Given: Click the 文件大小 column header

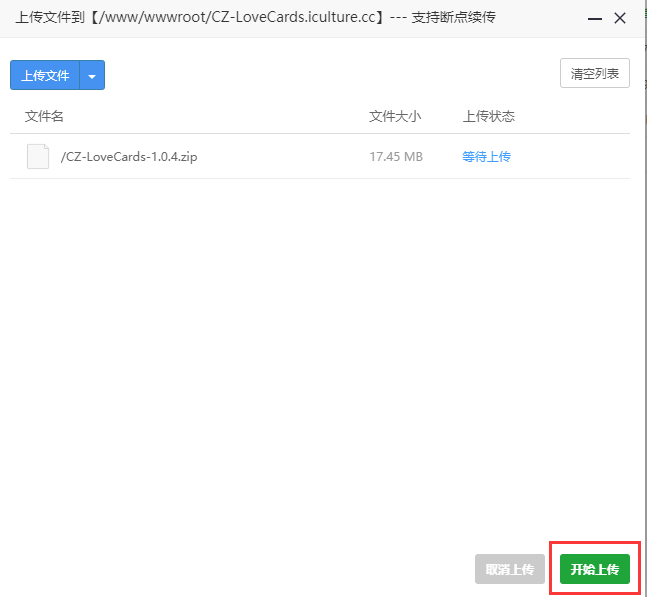Looking at the screenshot, I should [395, 116].
